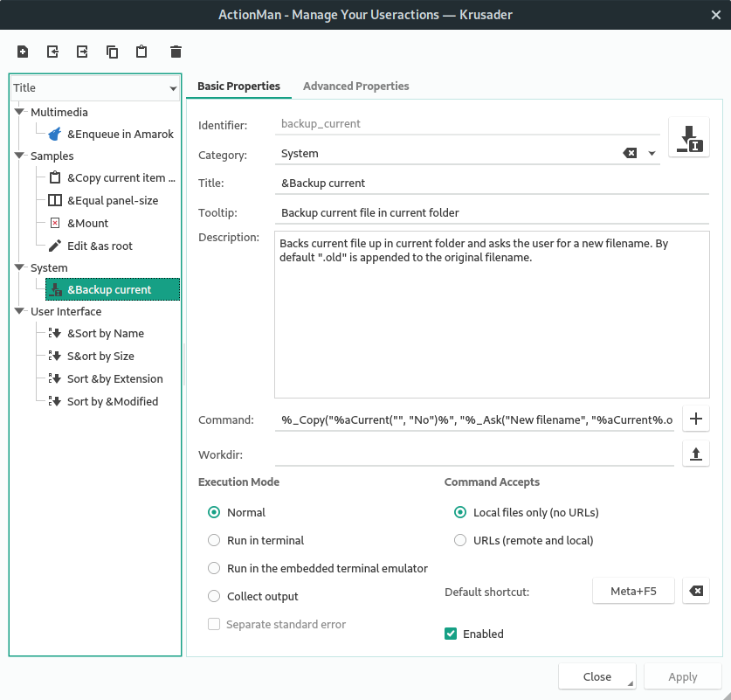Collapse the System tree category
The image size is (731, 700).
19,267
